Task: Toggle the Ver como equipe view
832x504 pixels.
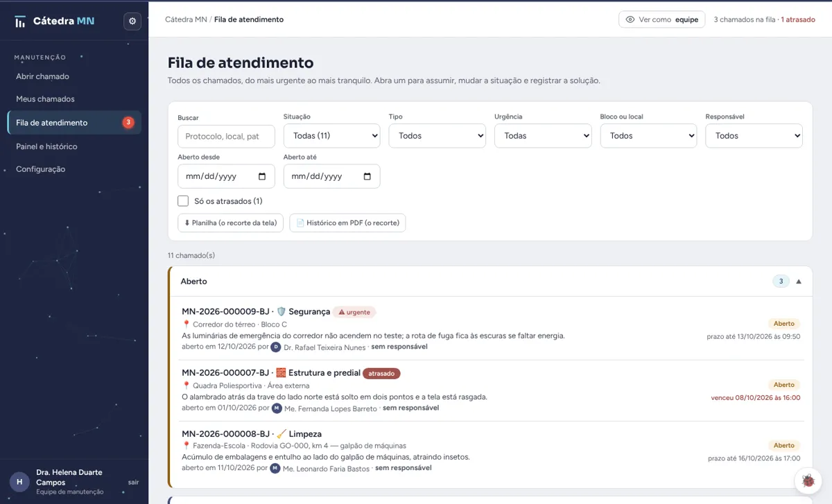Action: [x=662, y=19]
